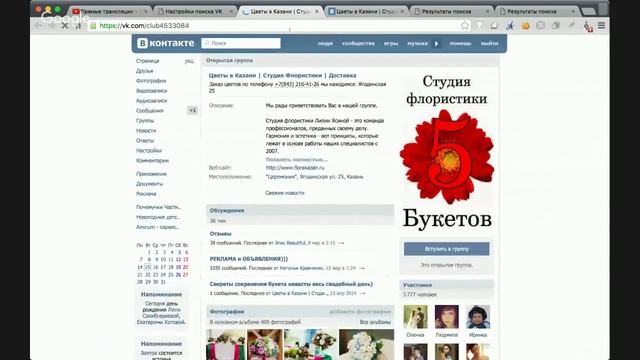Open Видеозаписи in the left sidebar
640x360 pixels.
[151, 91]
